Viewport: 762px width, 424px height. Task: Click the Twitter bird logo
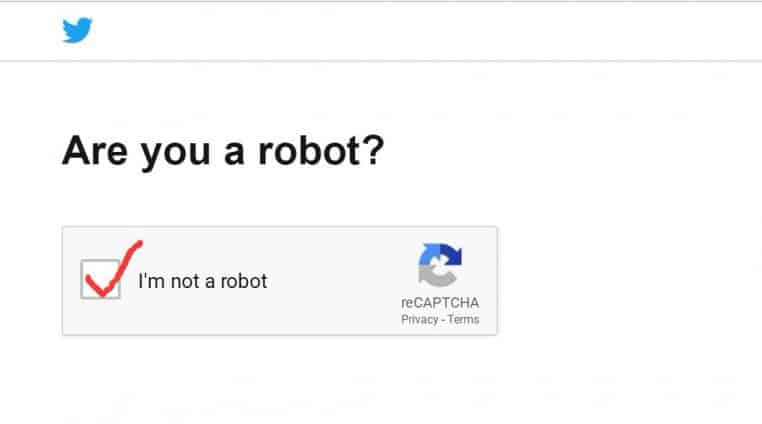click(77, 31)
